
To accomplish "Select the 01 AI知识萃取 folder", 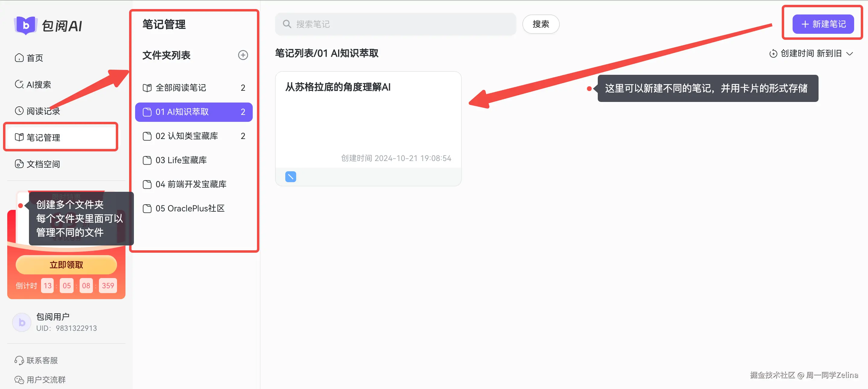I will coord(182,112).
